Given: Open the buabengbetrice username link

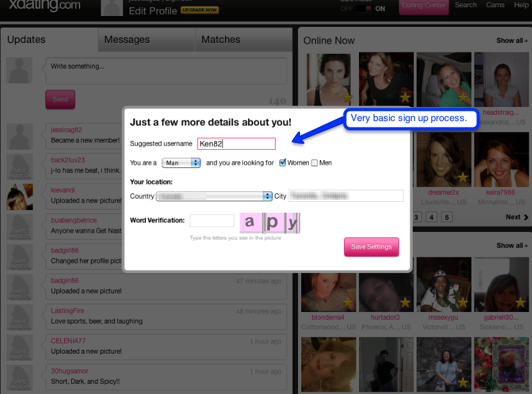Looking at the screenshot, I should [x=74, y=220].
